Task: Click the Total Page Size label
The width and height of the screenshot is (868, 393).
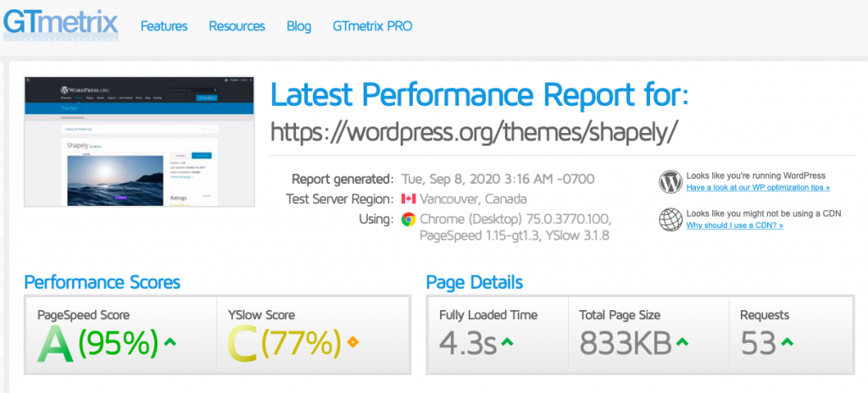Action: (620, 315)
